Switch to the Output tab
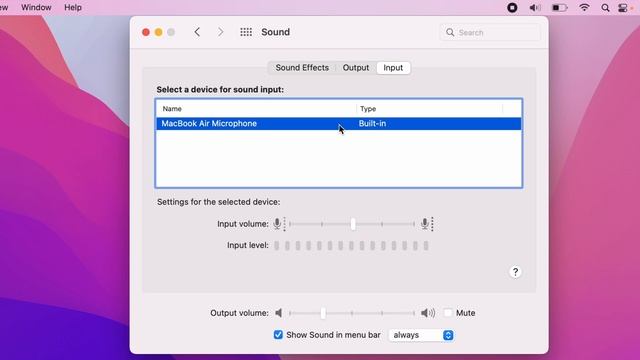This screenshot has height=360, width=640. click(356, 68)
